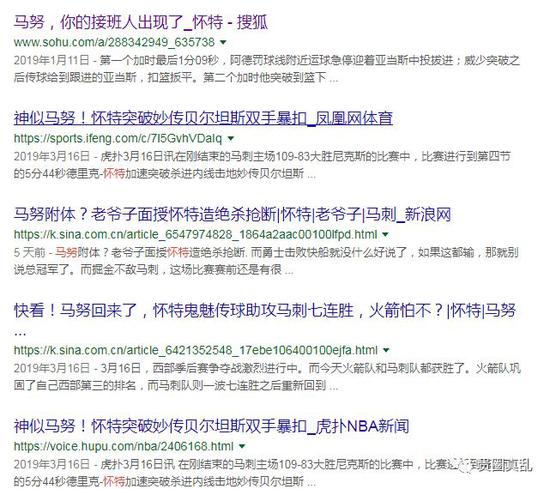Image resolution: width=550 pixels, height=489 pixels.
Task: Open the Sohu result '马努，你的接班人出现了'
Action: tap(141, 22)
